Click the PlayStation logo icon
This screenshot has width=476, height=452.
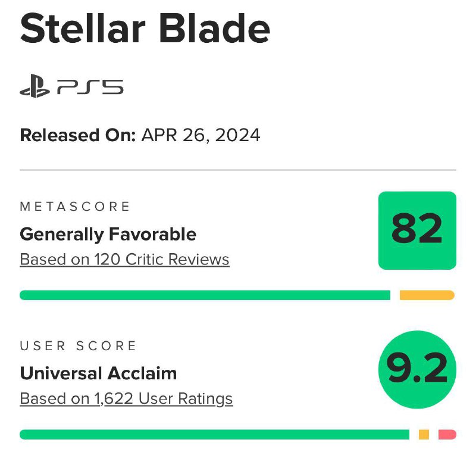pos(35,88)
